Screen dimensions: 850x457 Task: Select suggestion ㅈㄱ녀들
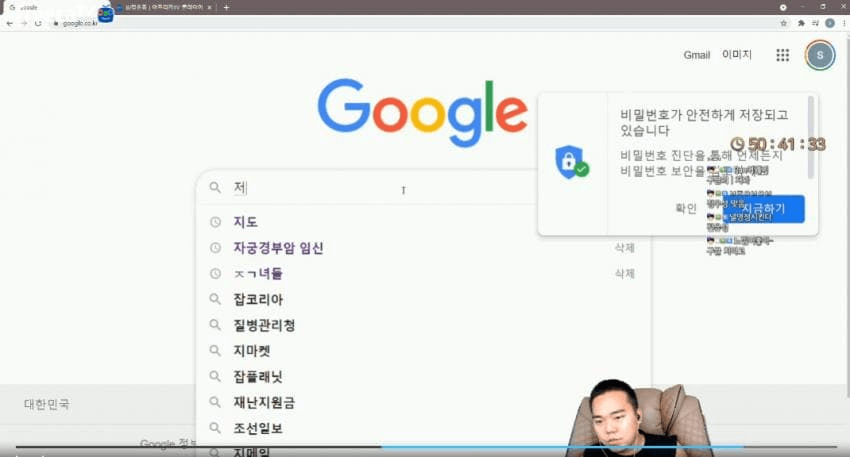point(258,274)
